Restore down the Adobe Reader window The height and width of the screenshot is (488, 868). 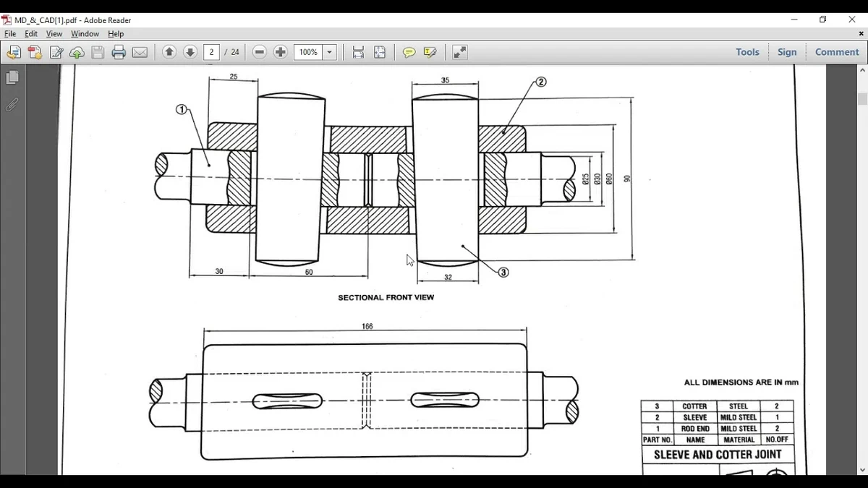[x=822, y=20]
